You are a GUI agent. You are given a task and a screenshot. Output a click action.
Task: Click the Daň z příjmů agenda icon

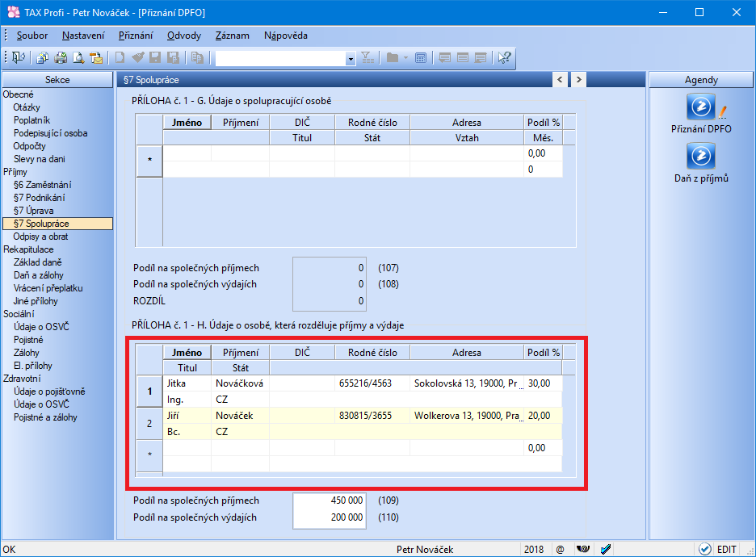701,156
